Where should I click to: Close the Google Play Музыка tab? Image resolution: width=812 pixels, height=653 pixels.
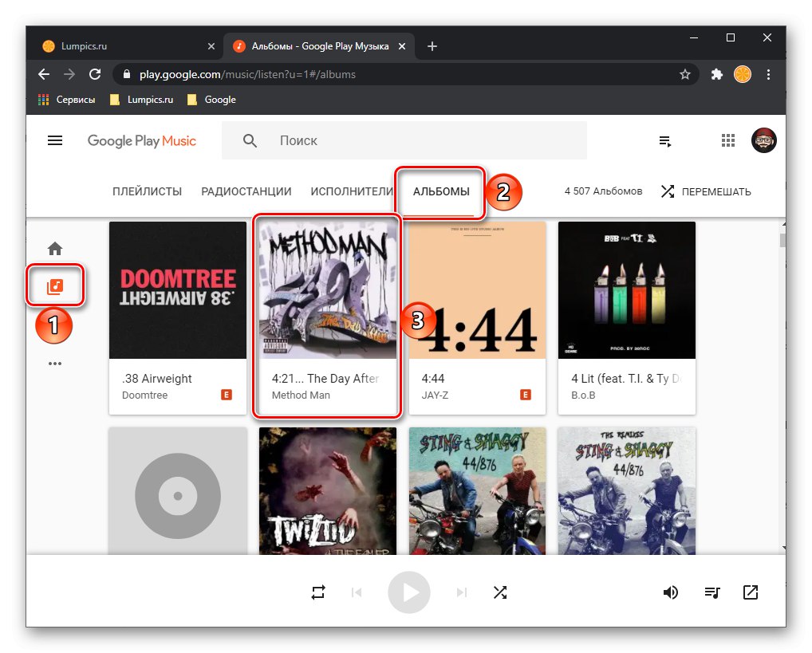pyautogui.click(x=402, y=46)
